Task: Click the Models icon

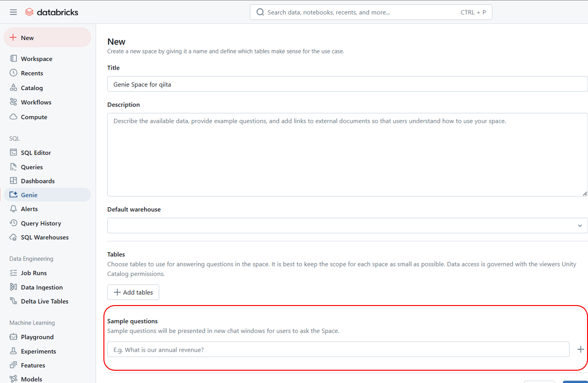Action: pos(13,379)
